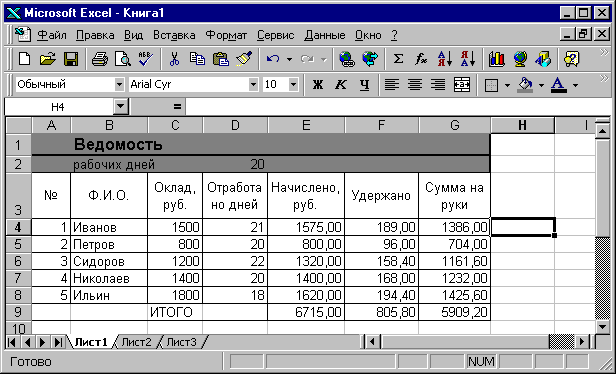
Task: Align text left
Action: [391, 84]
